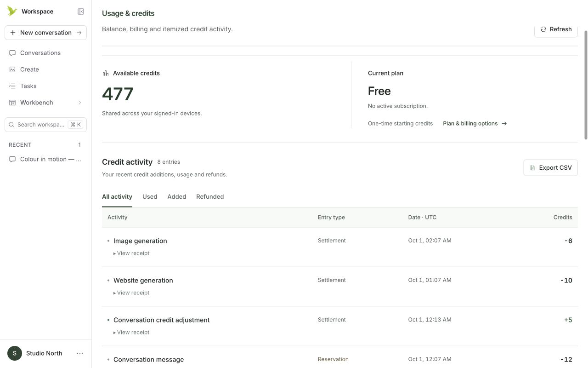Click the Free plan name

[379, 91]
